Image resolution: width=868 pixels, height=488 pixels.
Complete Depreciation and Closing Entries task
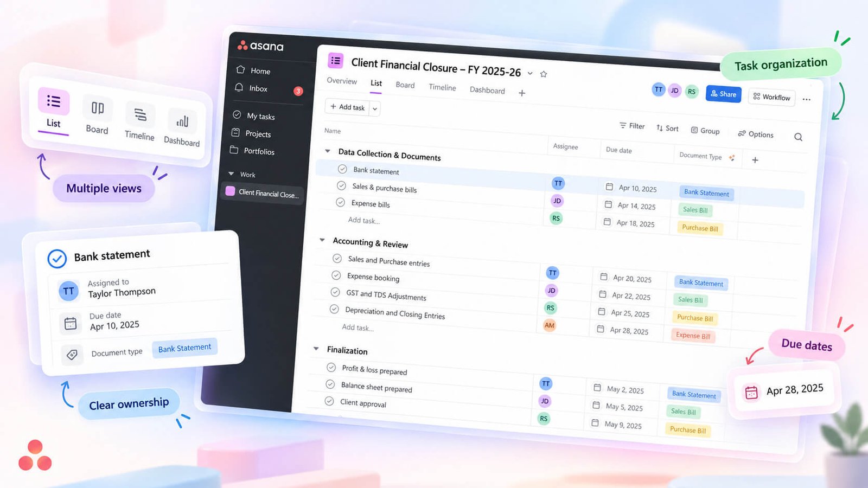coord(334,309)
